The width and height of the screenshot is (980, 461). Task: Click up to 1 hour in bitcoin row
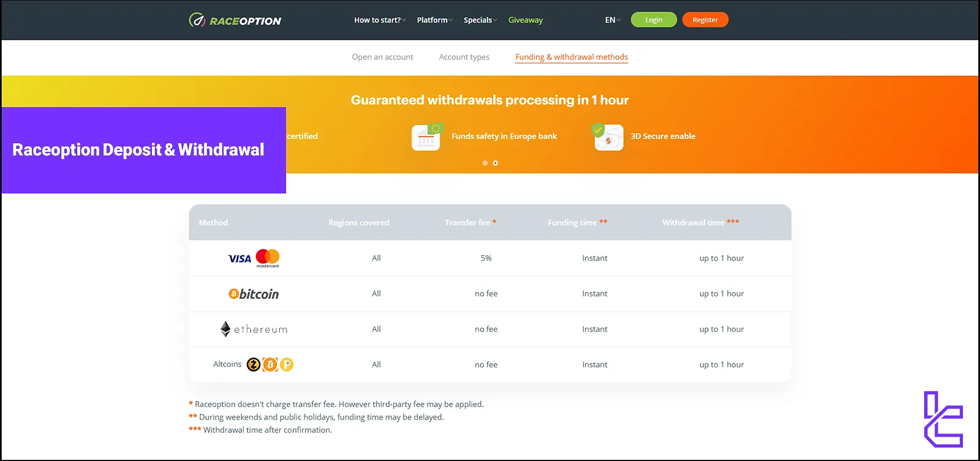722,294
